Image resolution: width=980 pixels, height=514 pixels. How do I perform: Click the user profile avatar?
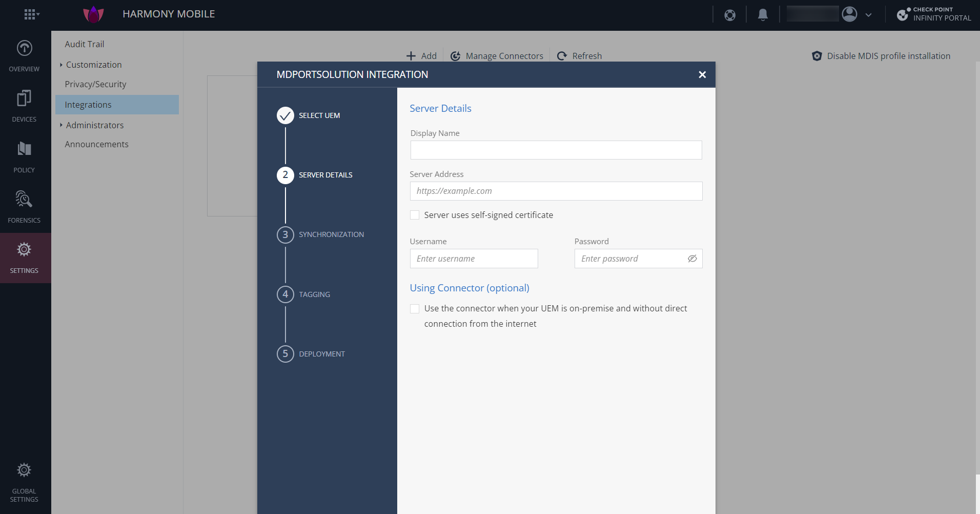coord(849,14)
